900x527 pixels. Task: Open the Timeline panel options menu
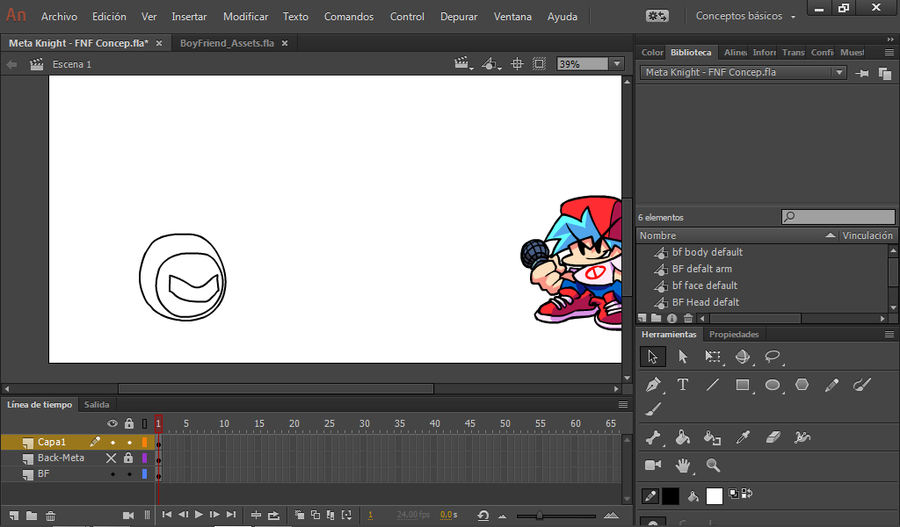point(623,405)
